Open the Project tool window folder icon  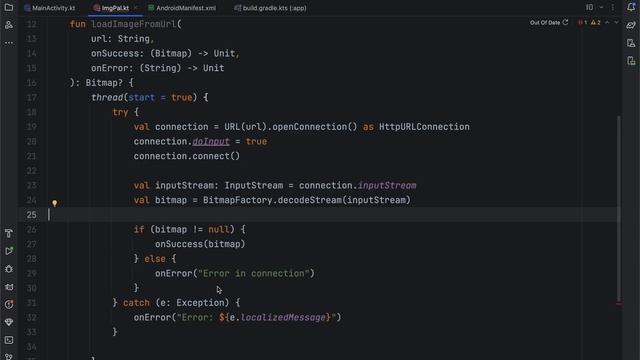tap(9, 7)
